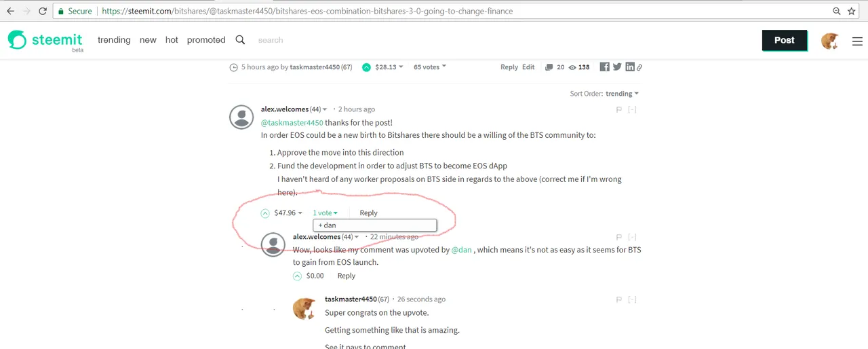Open the @taskmaster4450 mention link

[x=292, y=123]
